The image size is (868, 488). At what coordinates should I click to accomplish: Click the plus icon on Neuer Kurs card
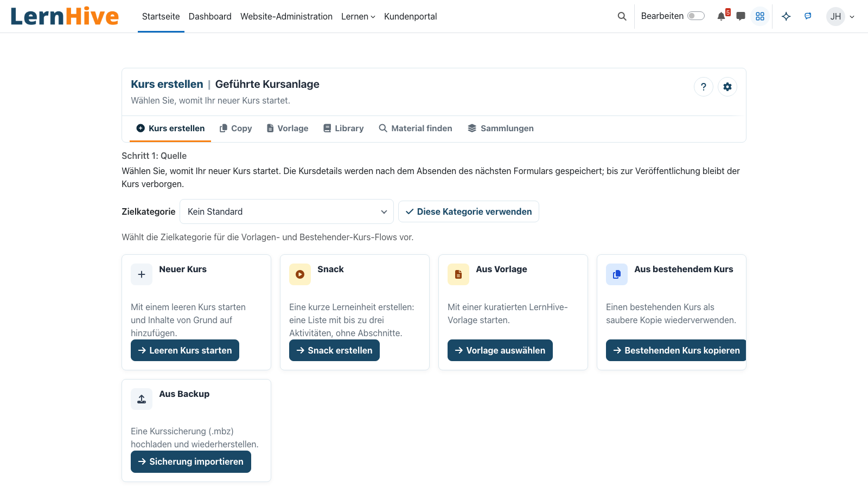[x=142, y=274]
